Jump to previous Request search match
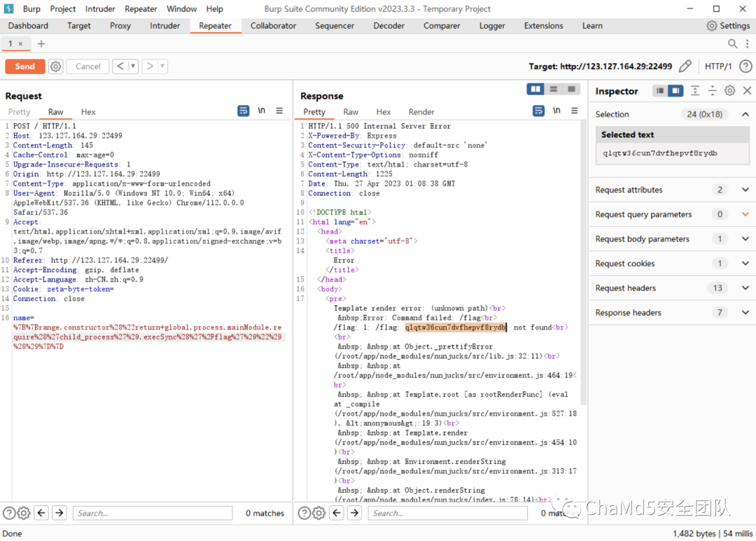Viewport: 756px width, 541px height. [41, 512]
